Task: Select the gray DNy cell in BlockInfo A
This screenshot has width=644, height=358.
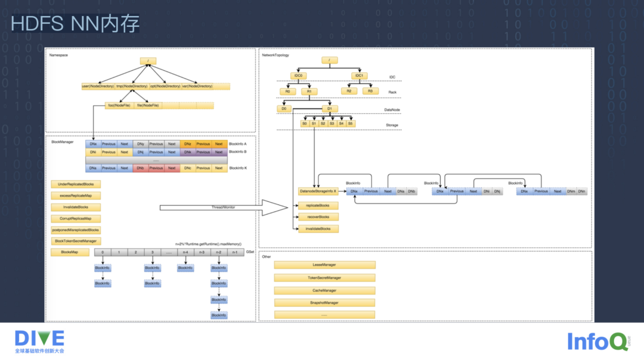Action: (141, 144)
